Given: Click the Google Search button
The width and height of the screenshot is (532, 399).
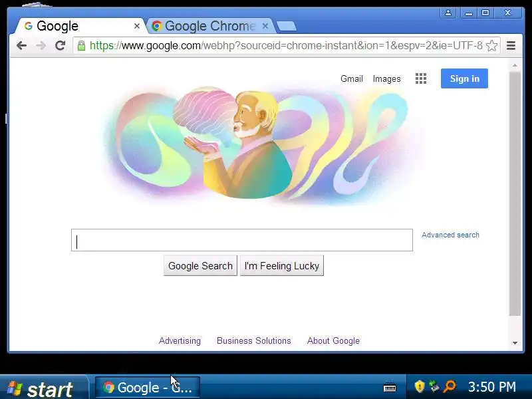Looking at the screenshot, I should (x=200, y=265).
